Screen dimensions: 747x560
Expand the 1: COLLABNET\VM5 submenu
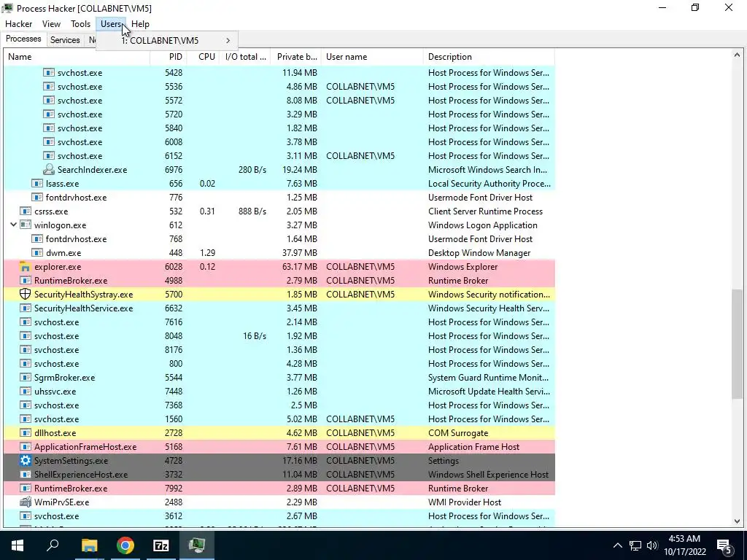click(x=167, y=41)
